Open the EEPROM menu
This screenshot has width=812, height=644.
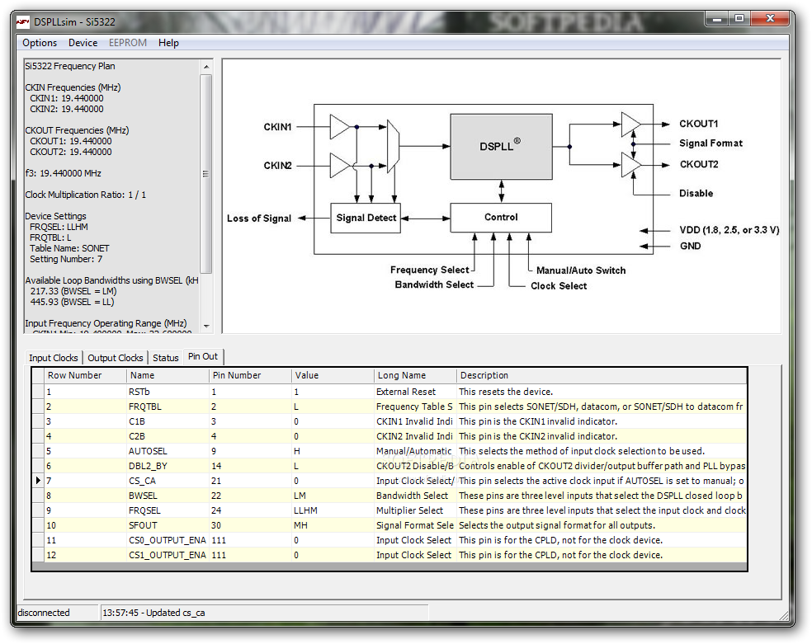pyautogui.click(x=127, y=43)
